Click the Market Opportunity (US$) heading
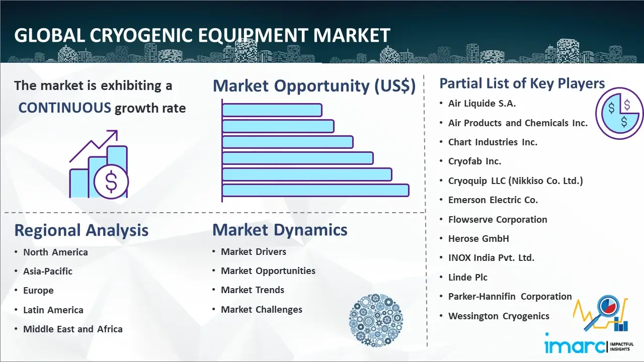 click(x=314, y=86)
